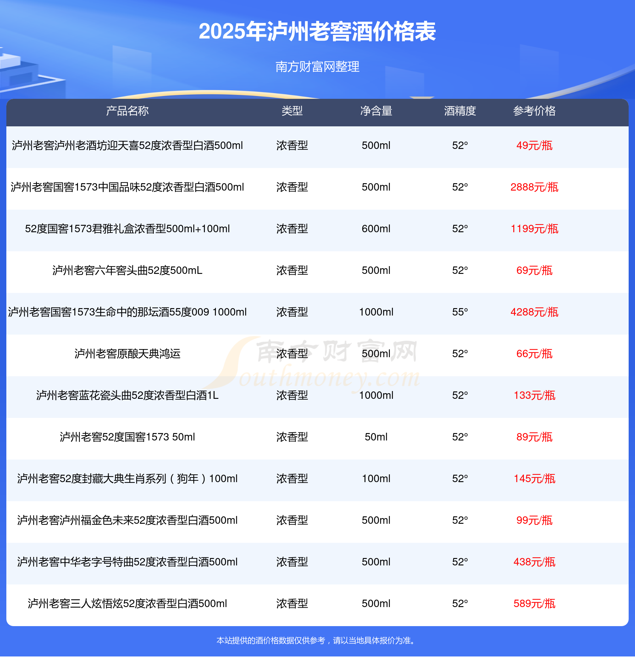Select product 泸州老窖三人炫悟炫52度浓香型白酒500ml

(127, 604)
